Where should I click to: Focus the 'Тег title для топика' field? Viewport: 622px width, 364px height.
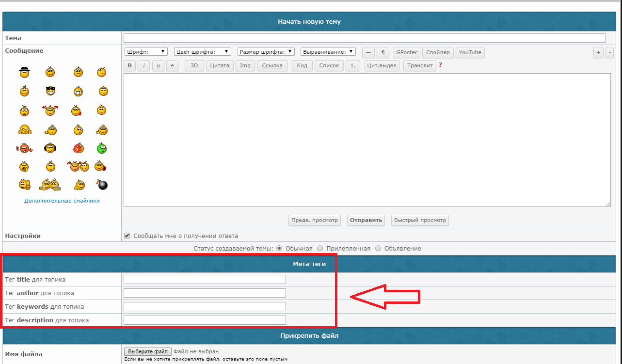(205, 279)
